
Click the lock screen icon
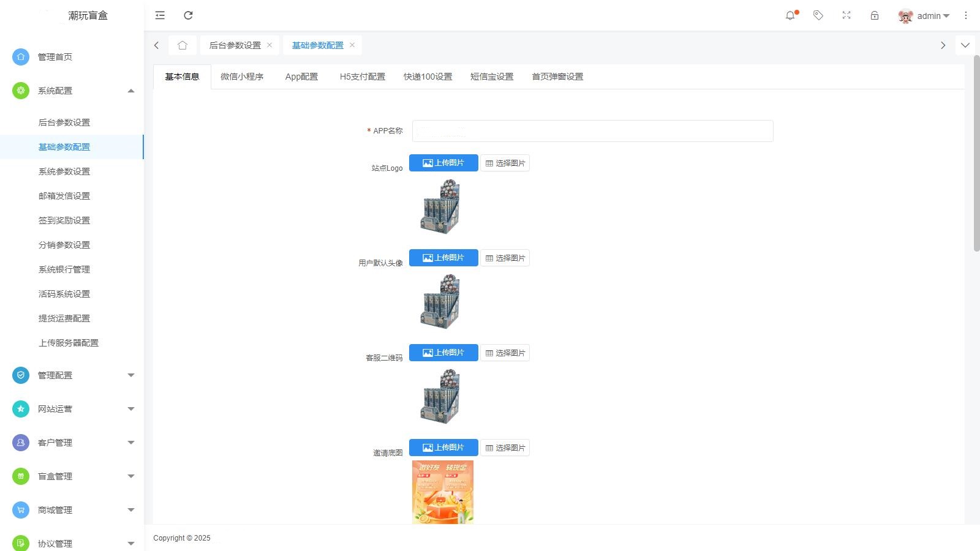pos(875,15)
